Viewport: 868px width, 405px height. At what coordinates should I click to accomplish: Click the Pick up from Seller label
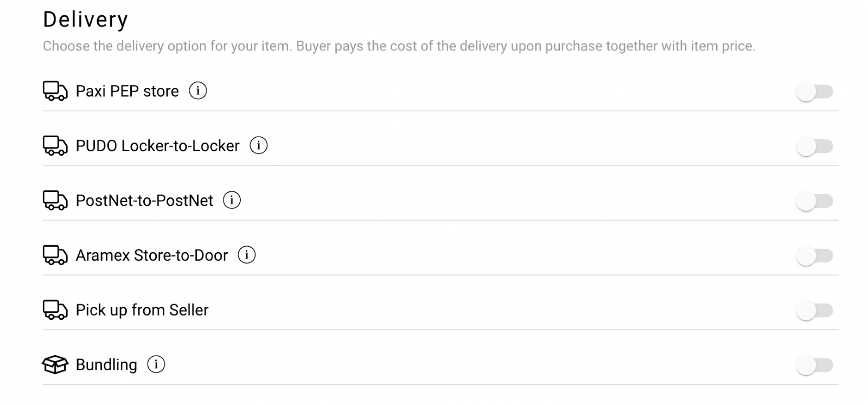click(x=142, y=310)
